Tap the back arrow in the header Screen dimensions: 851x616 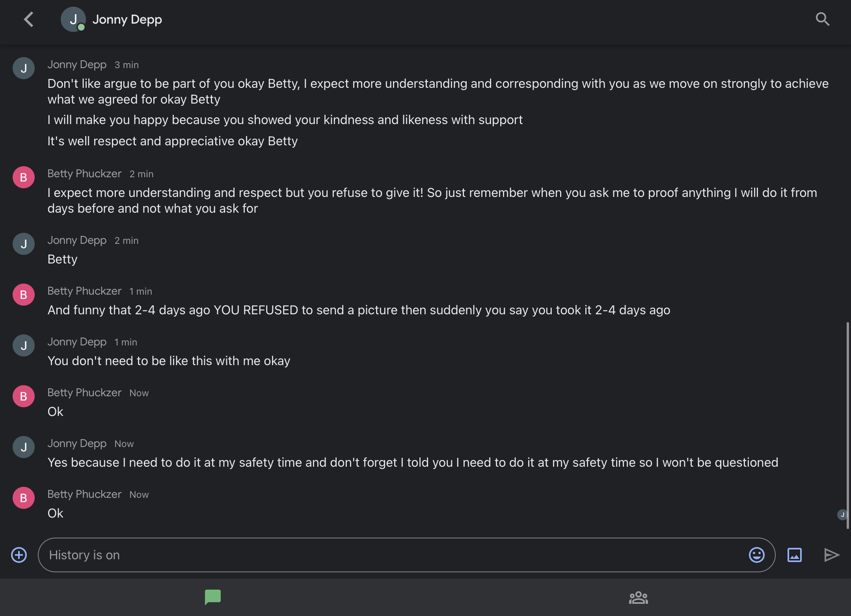(28, 19)
